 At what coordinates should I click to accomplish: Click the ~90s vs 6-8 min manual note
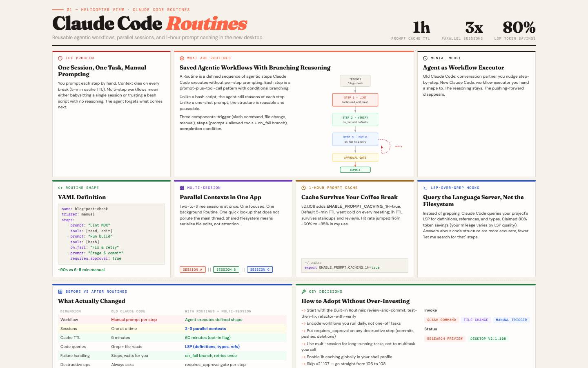click(82, 270)
